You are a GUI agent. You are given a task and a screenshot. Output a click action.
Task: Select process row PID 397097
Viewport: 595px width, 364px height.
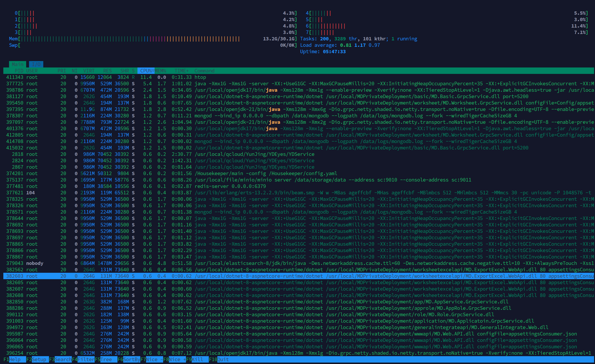pos(298,122)
